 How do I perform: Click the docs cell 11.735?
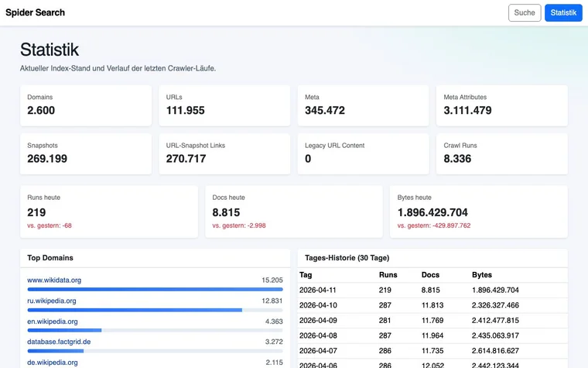coord(432,351)
